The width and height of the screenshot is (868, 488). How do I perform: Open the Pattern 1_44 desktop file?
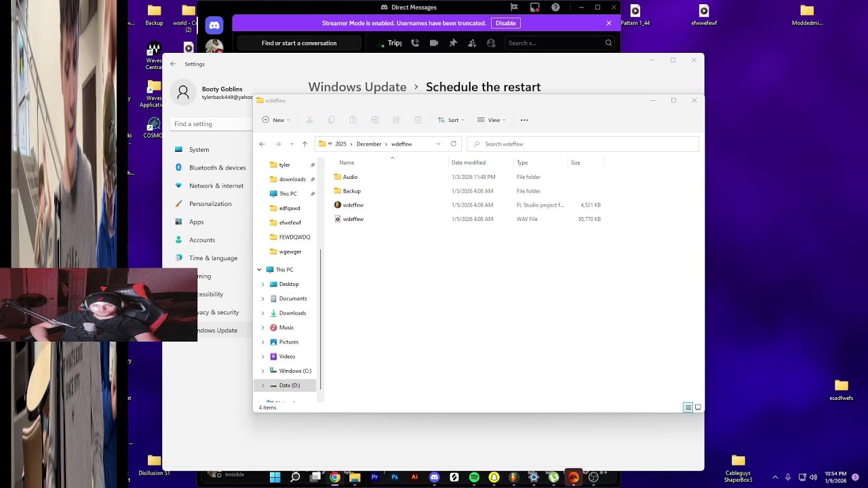click(635, 15)
